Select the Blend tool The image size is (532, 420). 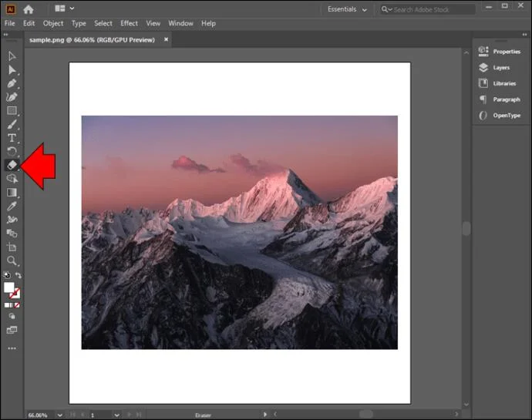(12, 234)
